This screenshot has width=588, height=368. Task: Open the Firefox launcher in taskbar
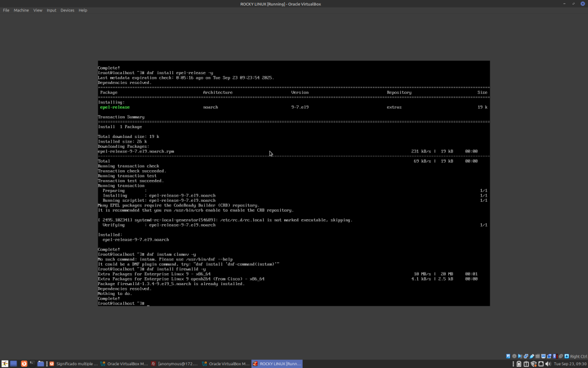[x=24, y=364]
